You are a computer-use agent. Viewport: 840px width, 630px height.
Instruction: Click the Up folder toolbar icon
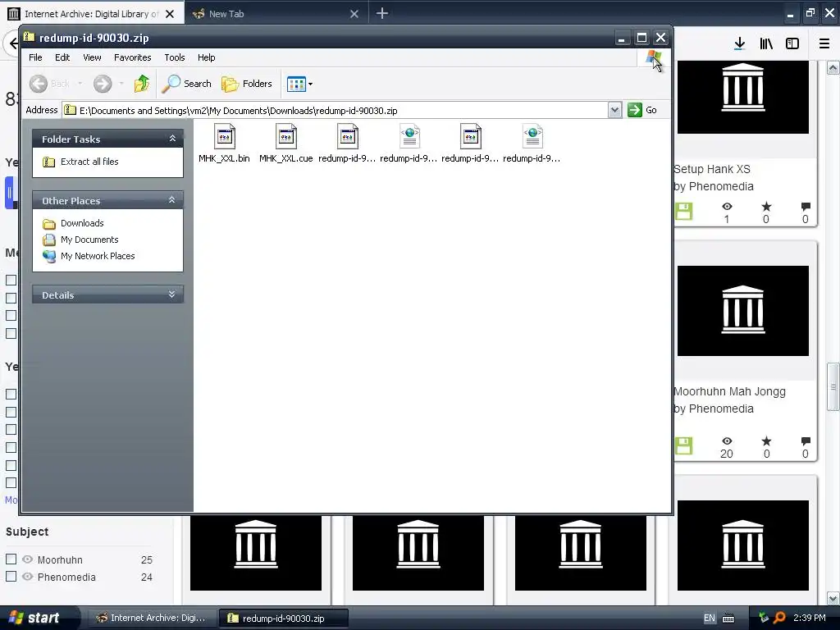point(142,84)
